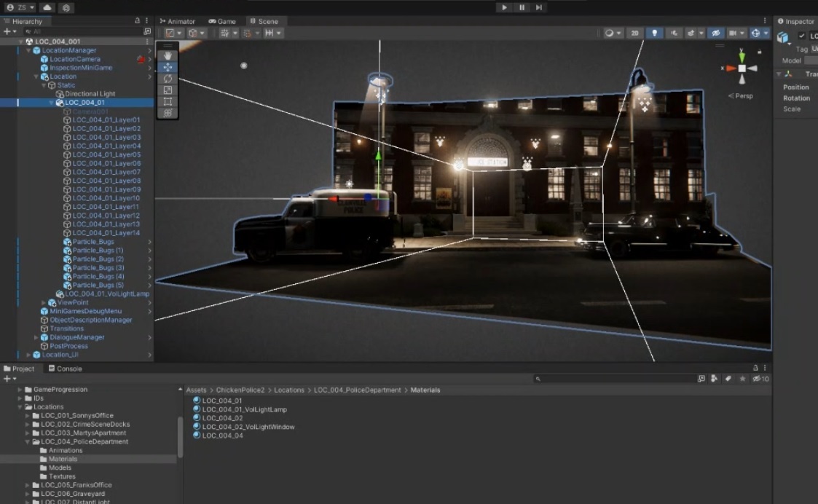Toggle scene effects button
This screenshot has width=818, height=504.
pos(691,33)
